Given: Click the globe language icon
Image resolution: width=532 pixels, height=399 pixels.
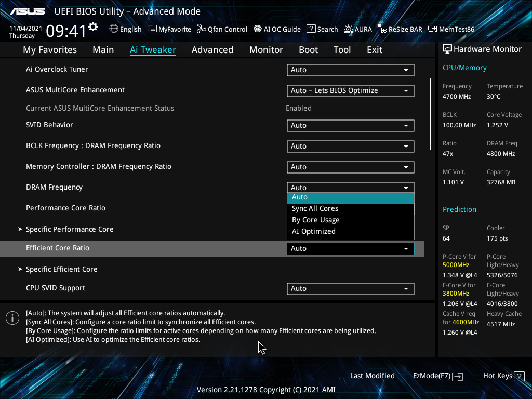Looking at the screenshot, I should click(114, 29).
